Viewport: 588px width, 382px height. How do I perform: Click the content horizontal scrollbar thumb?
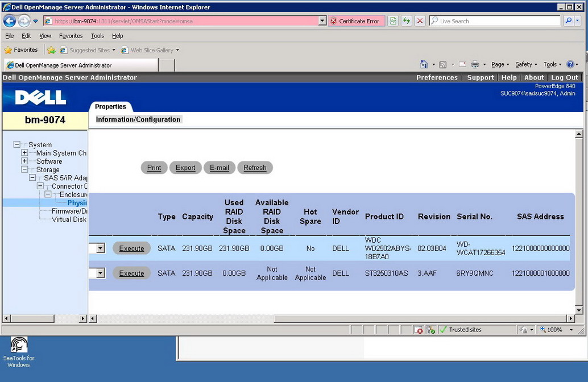click(x=420, y=319)
